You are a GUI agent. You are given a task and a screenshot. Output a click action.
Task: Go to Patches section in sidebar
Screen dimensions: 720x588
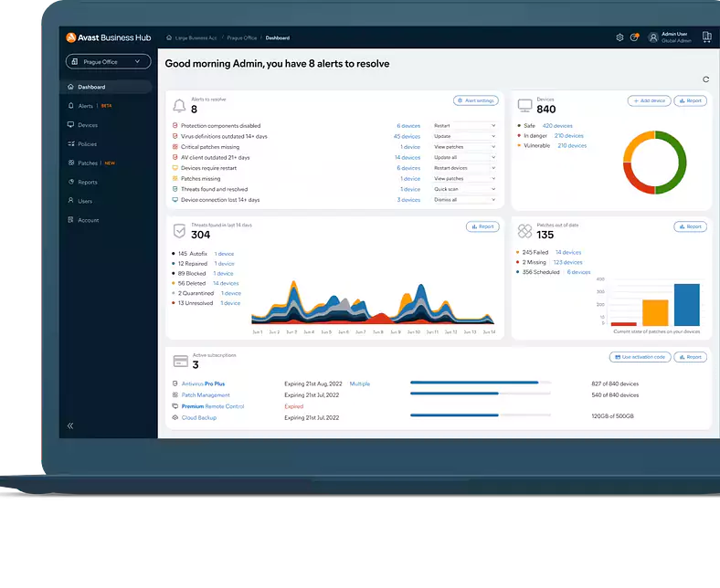(89, 163)
